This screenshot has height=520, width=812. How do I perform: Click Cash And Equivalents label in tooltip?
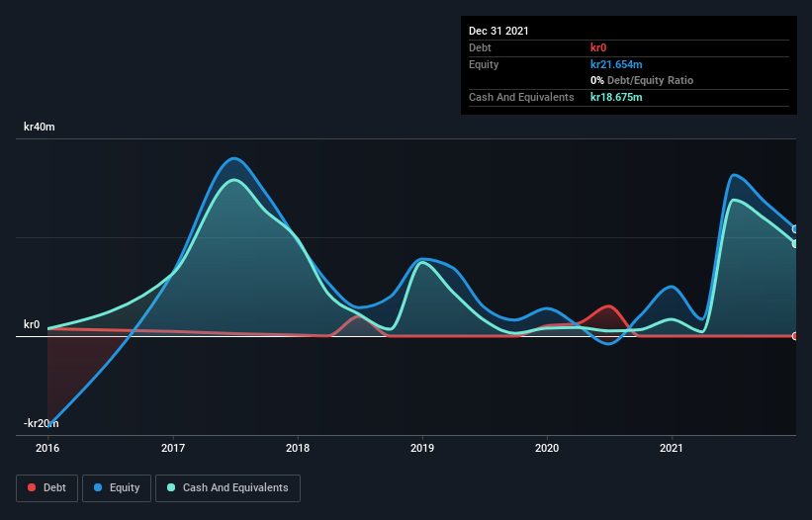(x=521, y=97)
